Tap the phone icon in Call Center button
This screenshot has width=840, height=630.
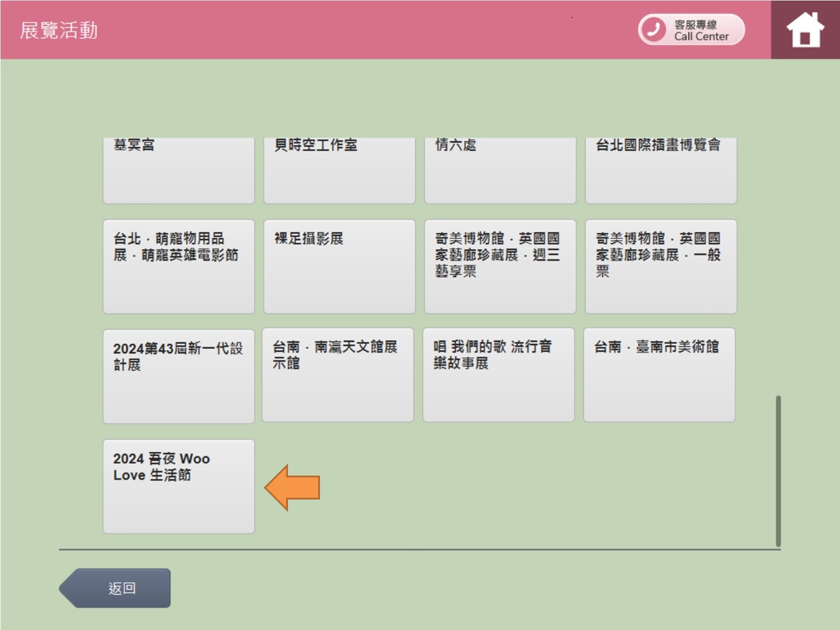654,30
